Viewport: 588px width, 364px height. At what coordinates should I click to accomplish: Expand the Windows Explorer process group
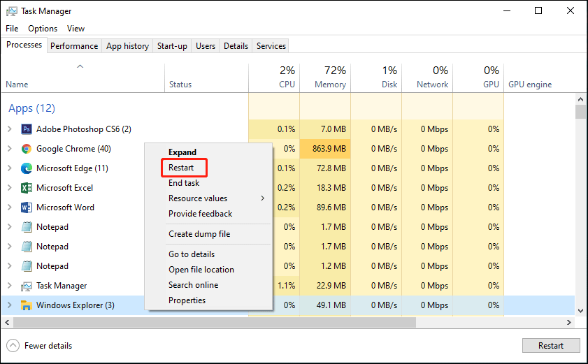tap(9, 305)
